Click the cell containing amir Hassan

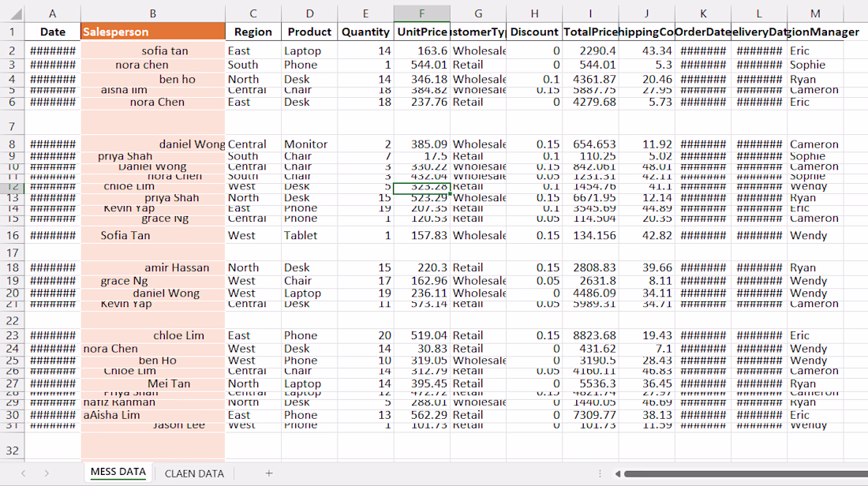[153, 268]
